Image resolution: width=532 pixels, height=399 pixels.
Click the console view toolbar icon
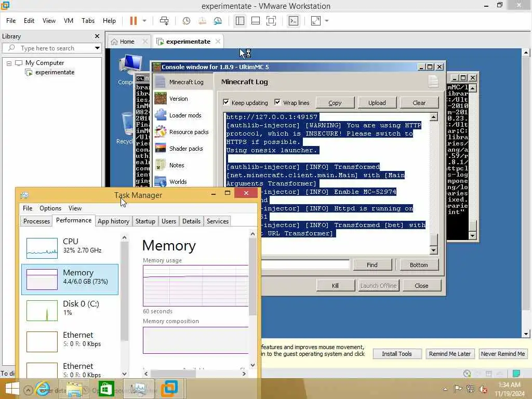tap(294, 21)
